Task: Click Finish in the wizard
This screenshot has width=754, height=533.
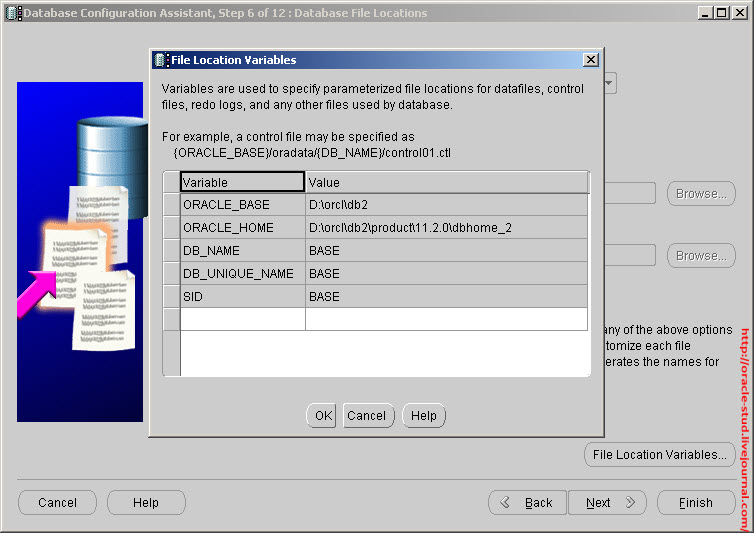Action: (x=696, y=503)
